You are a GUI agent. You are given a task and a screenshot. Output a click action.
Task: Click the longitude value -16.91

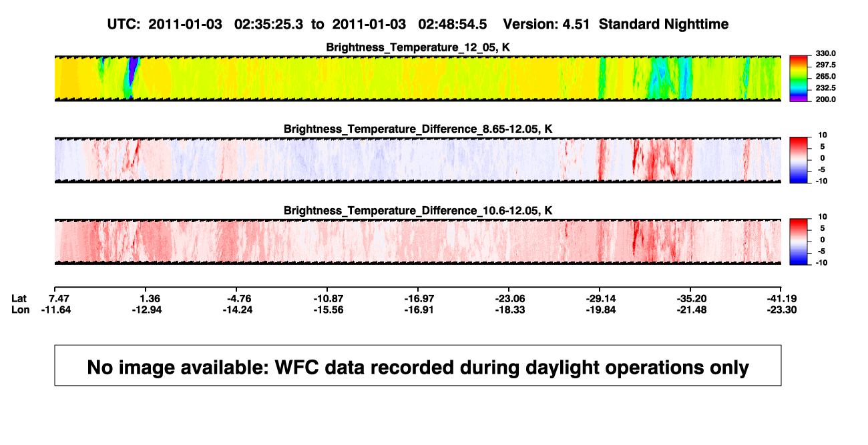[x=419, y=310]
